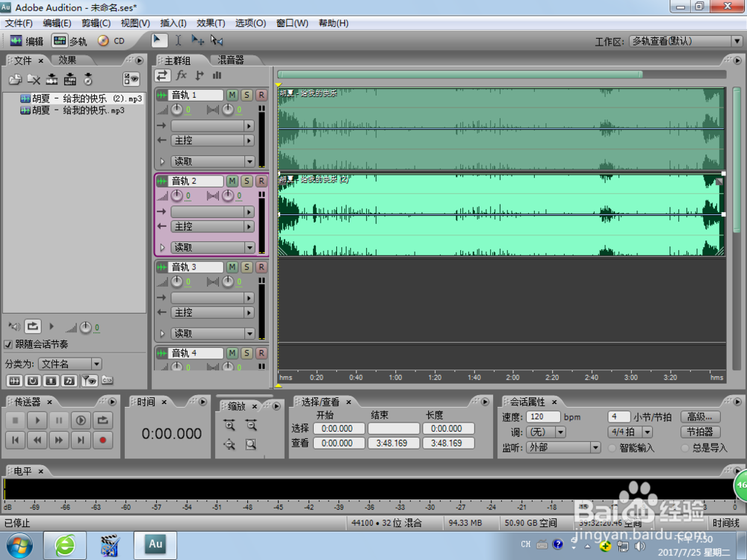Click the inputs/outputs toggle icon in main panel
Viewport: 747px width, 560px height.
[162, 75]
